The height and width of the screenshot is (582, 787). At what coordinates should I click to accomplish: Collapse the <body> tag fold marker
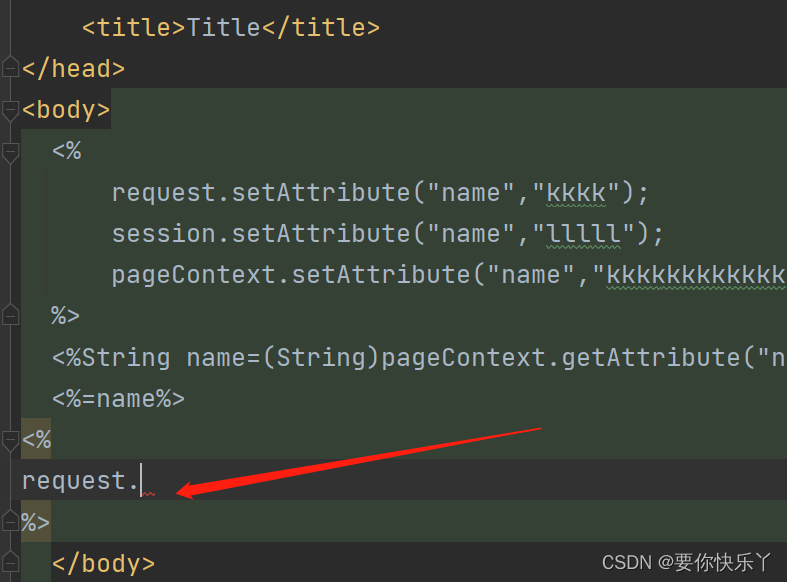pos(10,109)
